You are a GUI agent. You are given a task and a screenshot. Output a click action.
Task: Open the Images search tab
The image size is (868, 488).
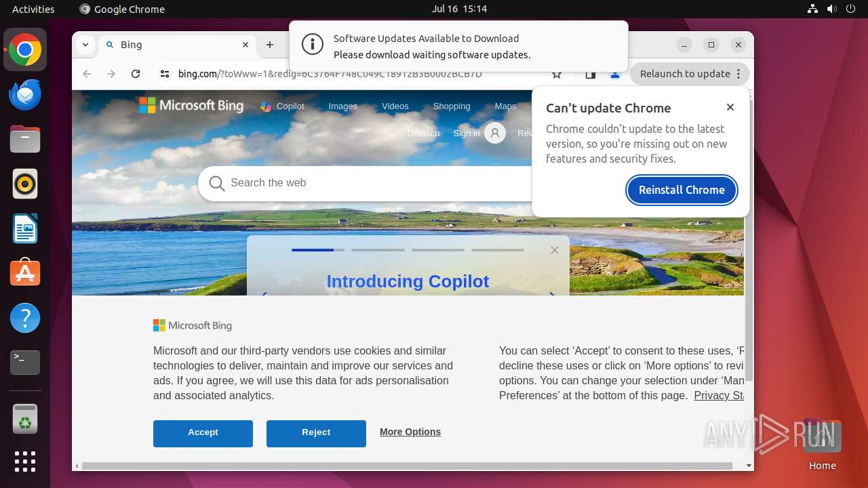pyautogui.click(x=343, y=106)
